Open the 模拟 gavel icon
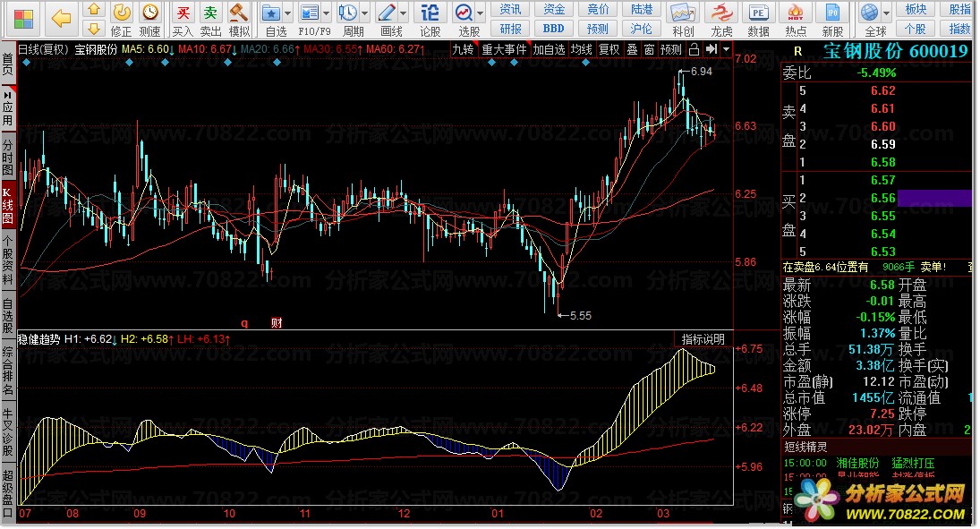Image resolution: width=980 pixels, height=529 pixels. 239,13
